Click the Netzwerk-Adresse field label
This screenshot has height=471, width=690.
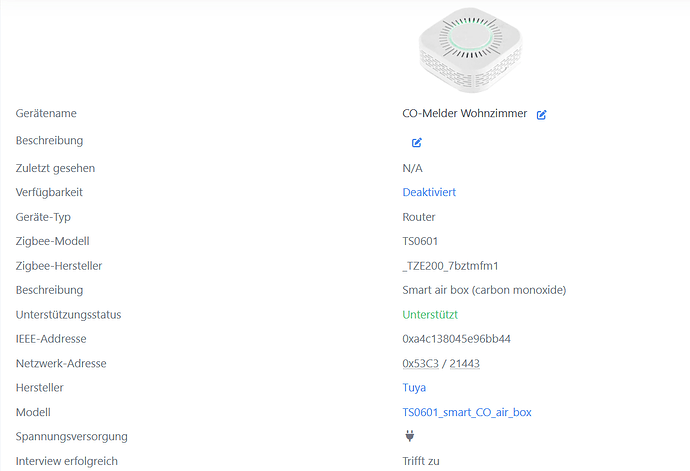coord(61,363)
